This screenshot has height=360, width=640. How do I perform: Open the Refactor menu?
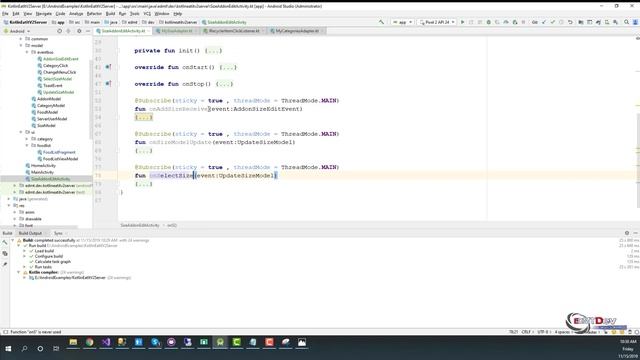[94, 14]
